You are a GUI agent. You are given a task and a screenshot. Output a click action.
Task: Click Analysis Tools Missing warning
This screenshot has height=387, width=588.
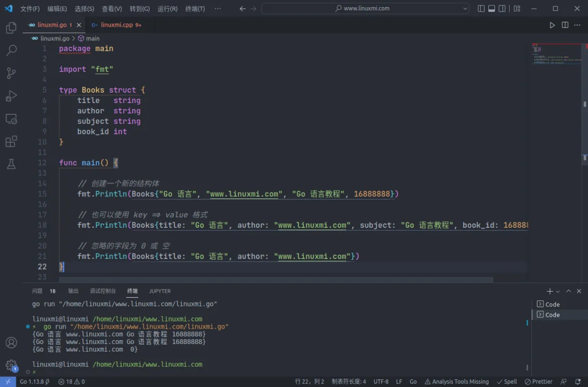pyautogui.click(x=456, y=382)
